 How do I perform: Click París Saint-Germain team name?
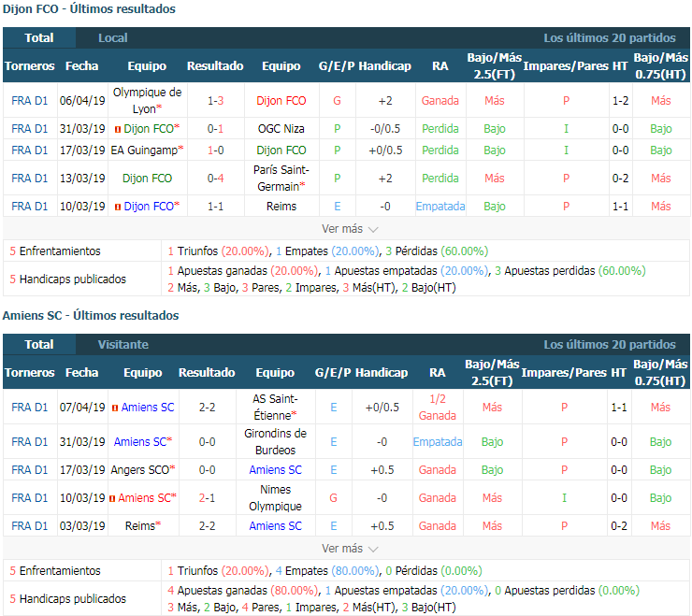click(x=281, y=179)
